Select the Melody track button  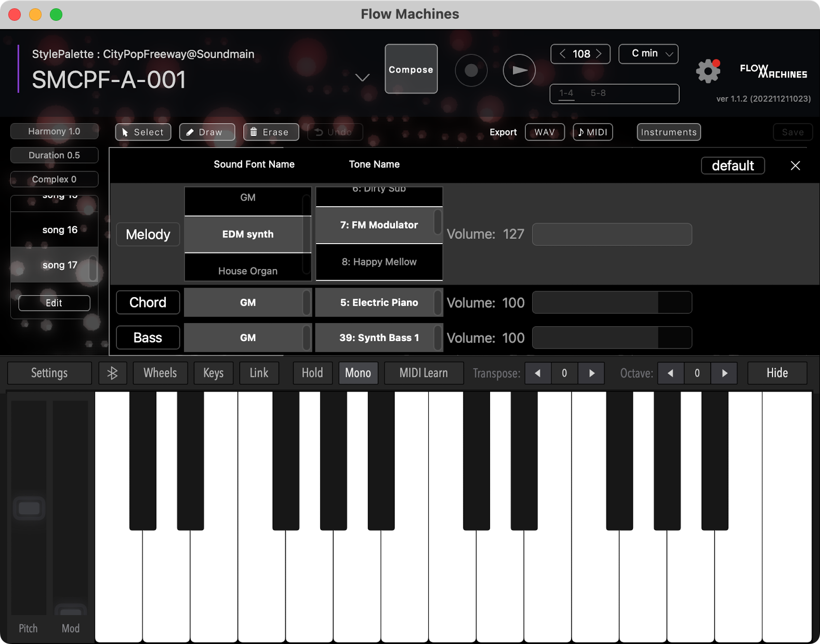[148, 234]
